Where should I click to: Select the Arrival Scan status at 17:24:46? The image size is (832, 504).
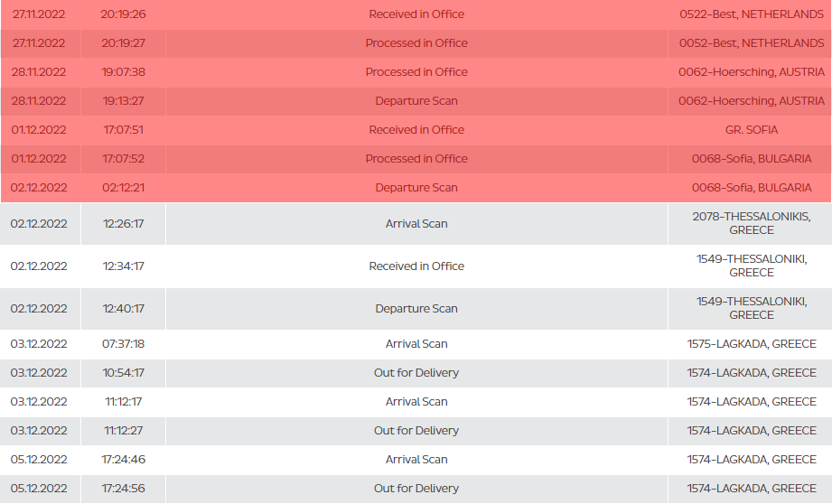416,460
